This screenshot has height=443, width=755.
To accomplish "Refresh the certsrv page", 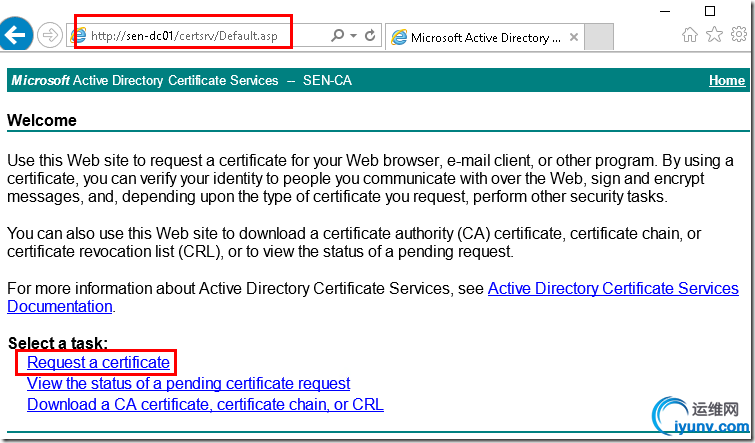I will tap(370, 35).
